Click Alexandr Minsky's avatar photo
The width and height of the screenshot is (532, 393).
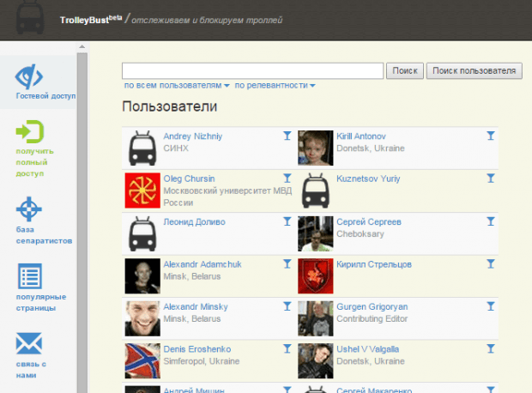pos(142,317)
